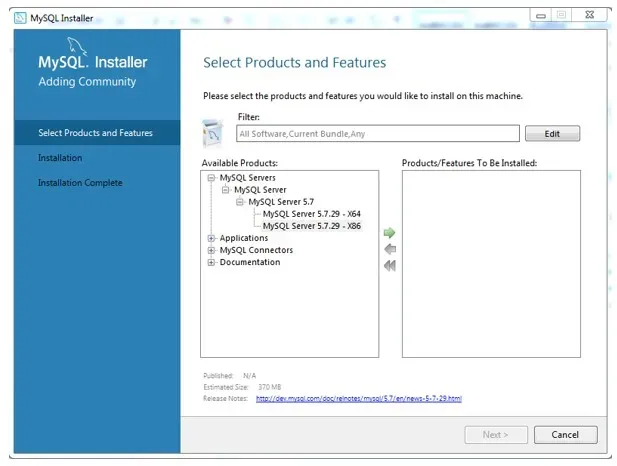Click the Next > button
The image size is (617, 466).
[496, 435]
